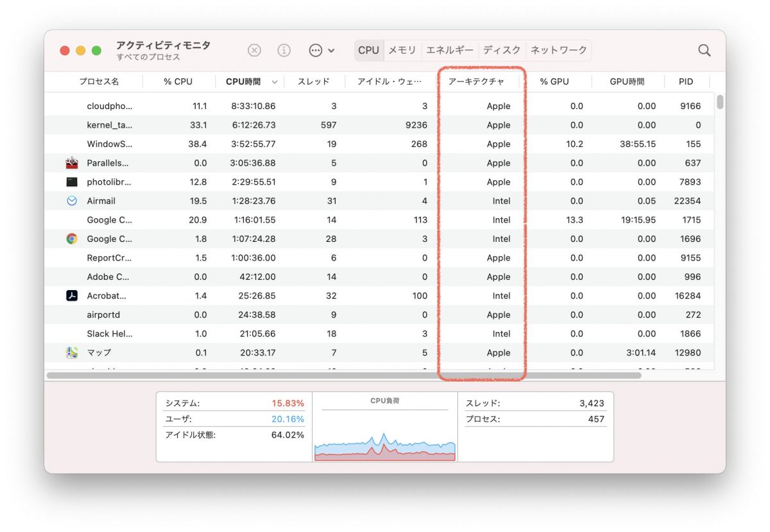Select the Acrobat app icon
The height and width of the screenshot is (532, 770).
[72, 296]
